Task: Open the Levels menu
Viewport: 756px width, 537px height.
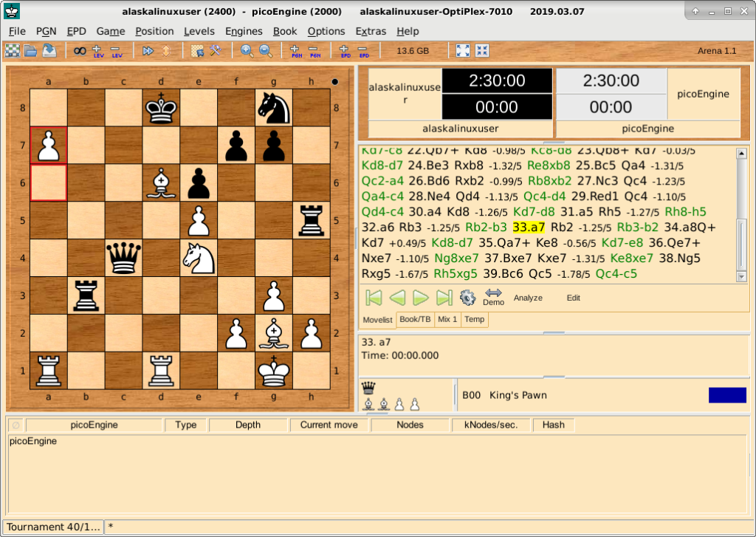Action: tap(199, 31)
